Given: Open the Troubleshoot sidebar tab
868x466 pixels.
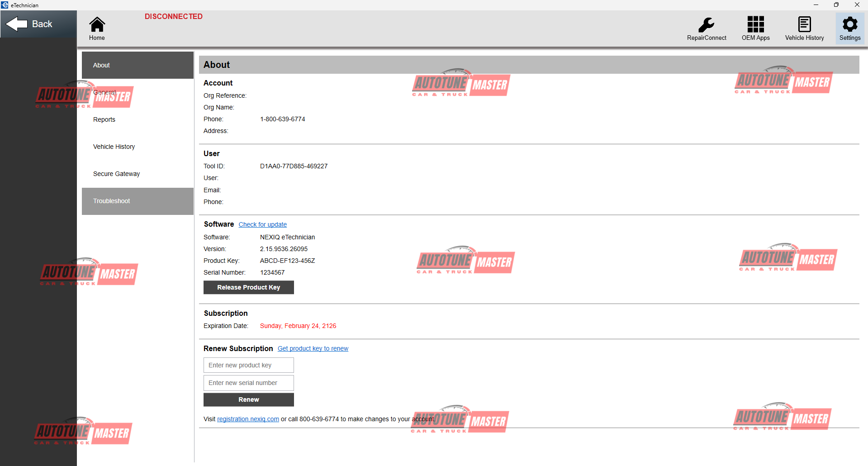Looking at the screenshot, I should (138, 201).
